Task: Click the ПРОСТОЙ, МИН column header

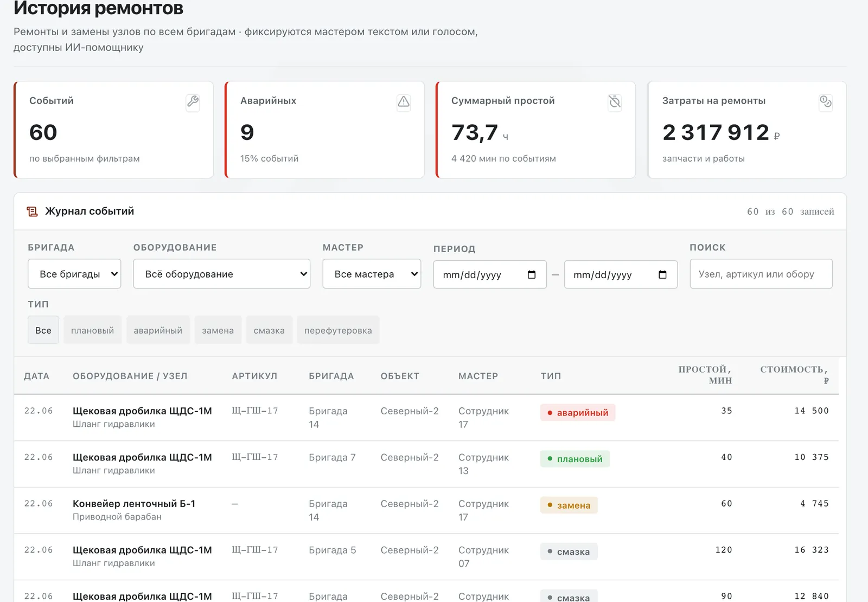Action: [x=705, y=375]
